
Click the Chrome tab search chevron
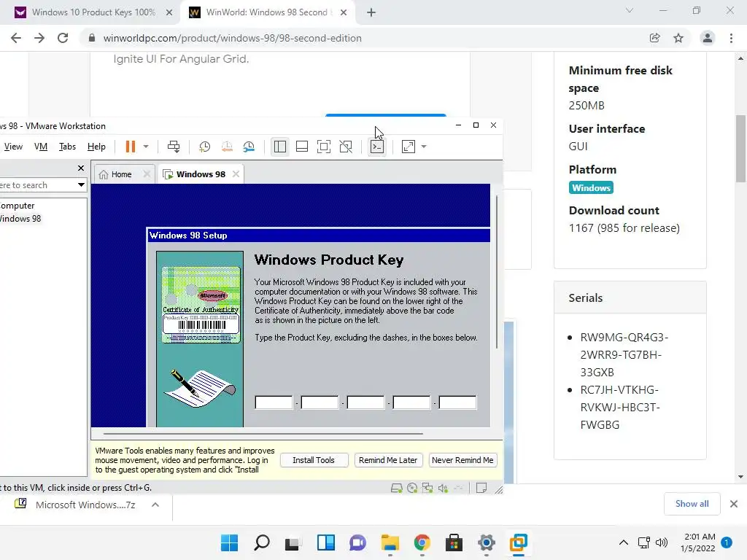tap(630, 10)
